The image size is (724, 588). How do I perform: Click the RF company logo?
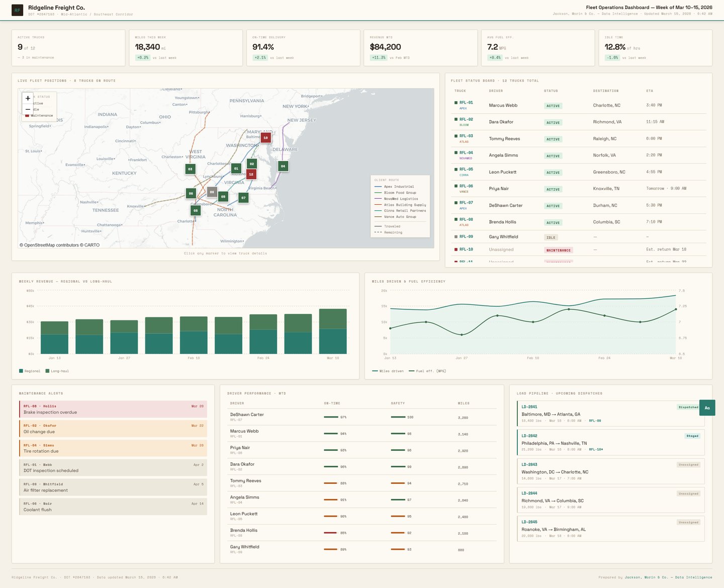(x=17, y=10)
